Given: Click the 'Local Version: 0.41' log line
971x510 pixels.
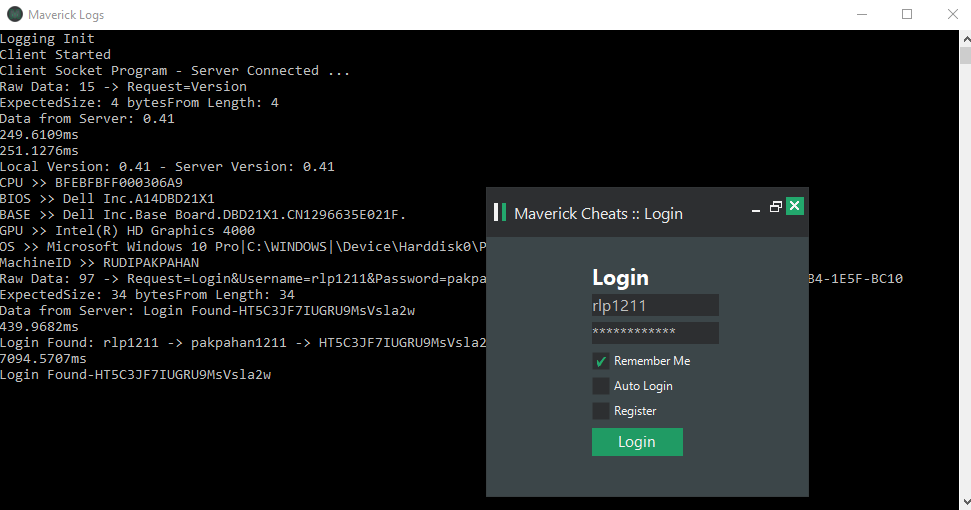Looking at the screenshot, I should [167, 167].
